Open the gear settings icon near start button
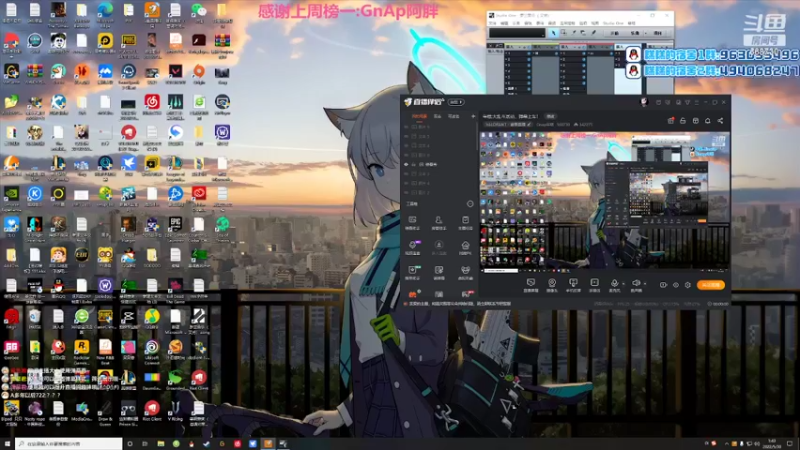 pyautogui.click(x=688, y=285)
